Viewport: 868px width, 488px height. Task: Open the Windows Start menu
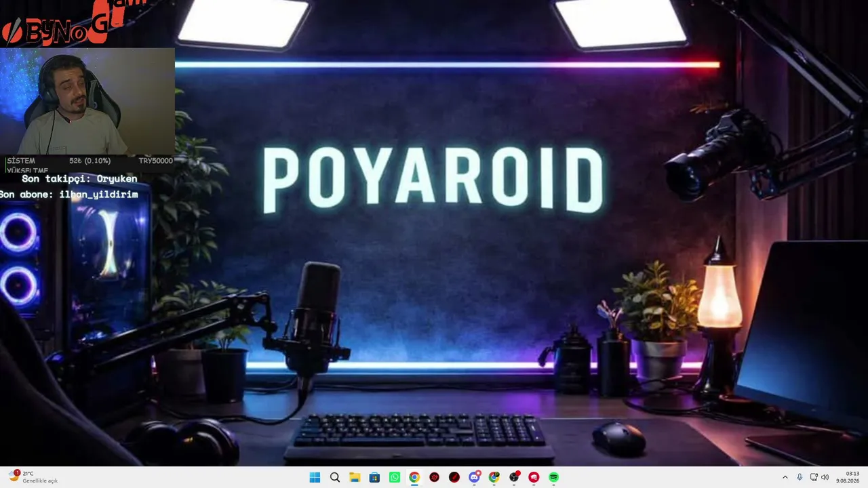(x=315, y=477)
